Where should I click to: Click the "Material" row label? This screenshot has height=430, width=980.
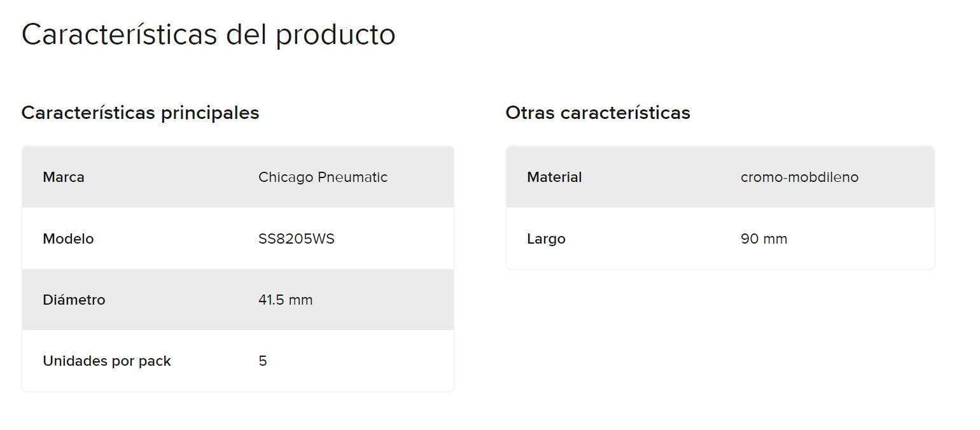(x=554, y=177)
